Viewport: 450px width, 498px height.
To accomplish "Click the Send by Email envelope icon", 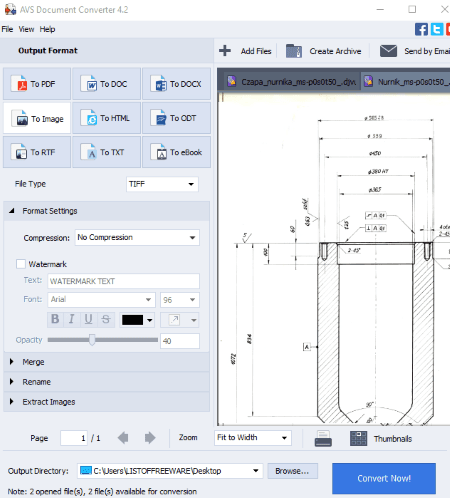I will click(388, 51).
